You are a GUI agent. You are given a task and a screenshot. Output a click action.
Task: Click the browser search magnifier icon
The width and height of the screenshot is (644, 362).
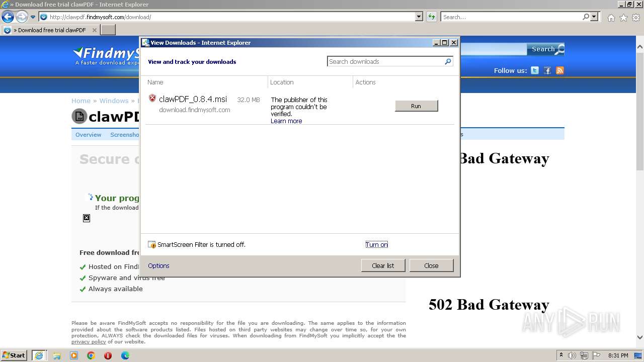(586, 17)
